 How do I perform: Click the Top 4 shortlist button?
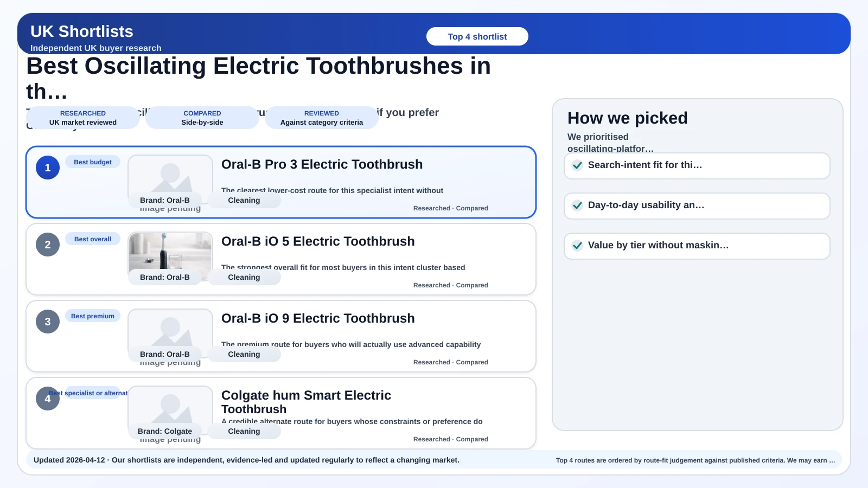pos(477,36)
